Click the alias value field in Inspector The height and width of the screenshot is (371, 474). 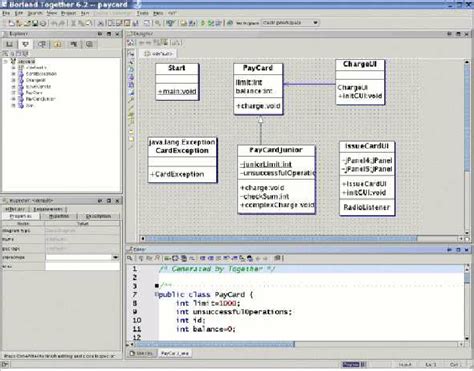[82, 266]
